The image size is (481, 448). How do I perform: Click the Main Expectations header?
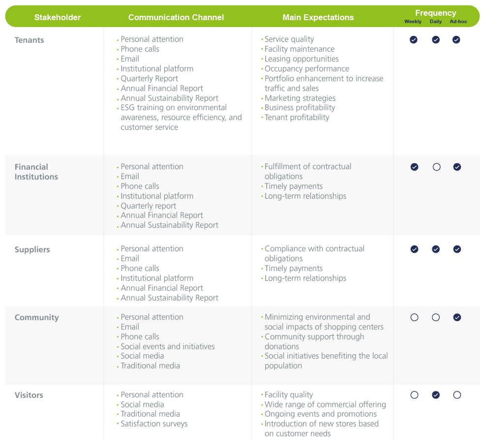click(318, 17)
